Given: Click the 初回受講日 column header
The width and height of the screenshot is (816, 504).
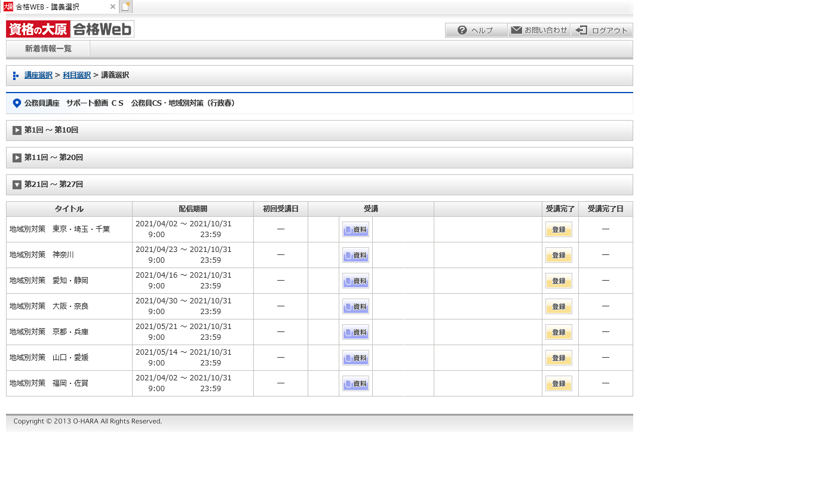Looking at the screenshot, I should point(281,209).
